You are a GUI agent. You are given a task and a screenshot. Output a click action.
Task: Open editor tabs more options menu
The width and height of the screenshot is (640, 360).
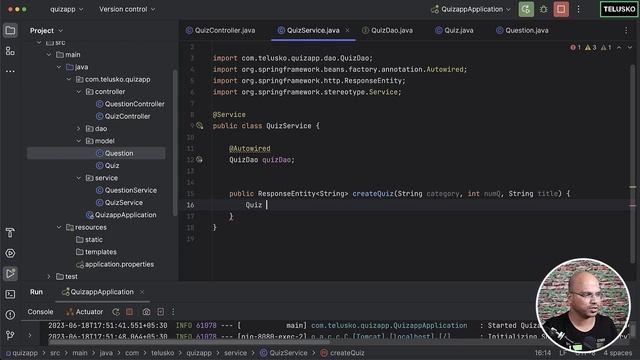click(626, 31)
